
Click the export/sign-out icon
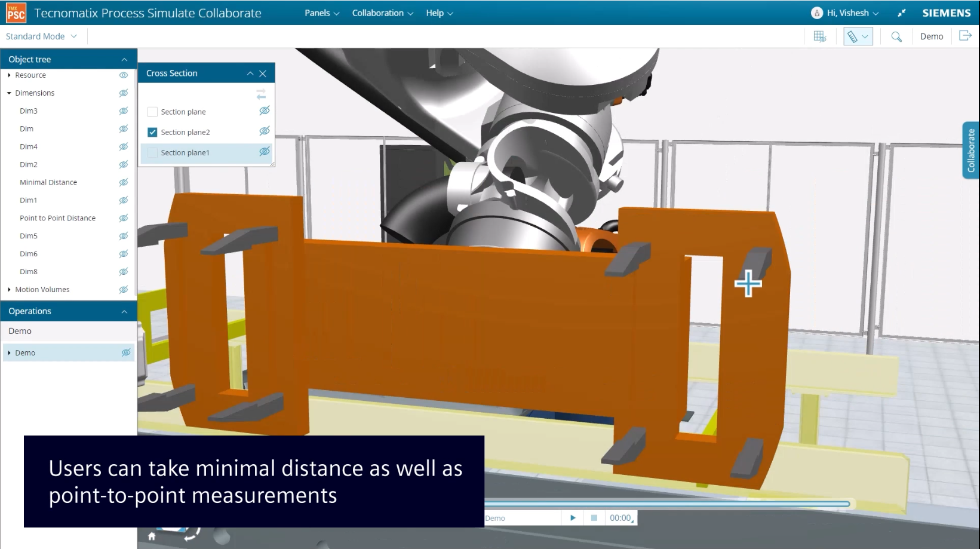coord(964,36)
